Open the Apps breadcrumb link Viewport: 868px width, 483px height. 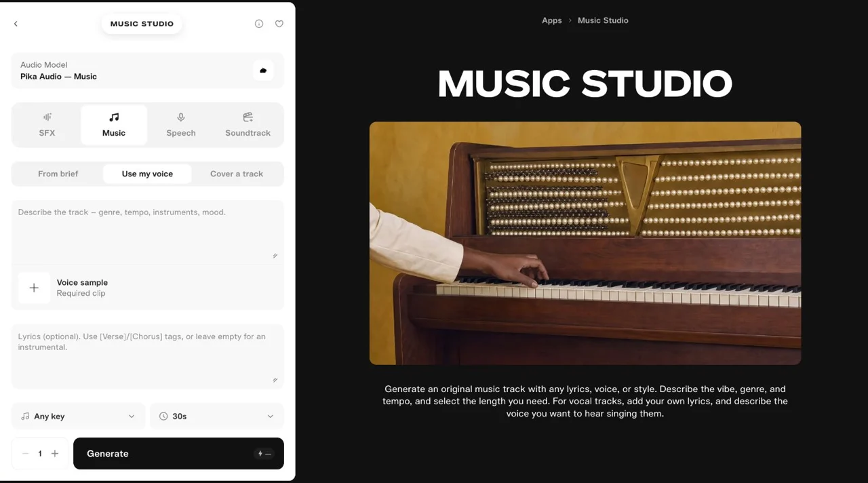pyautogui.click(x=552, y=20)
